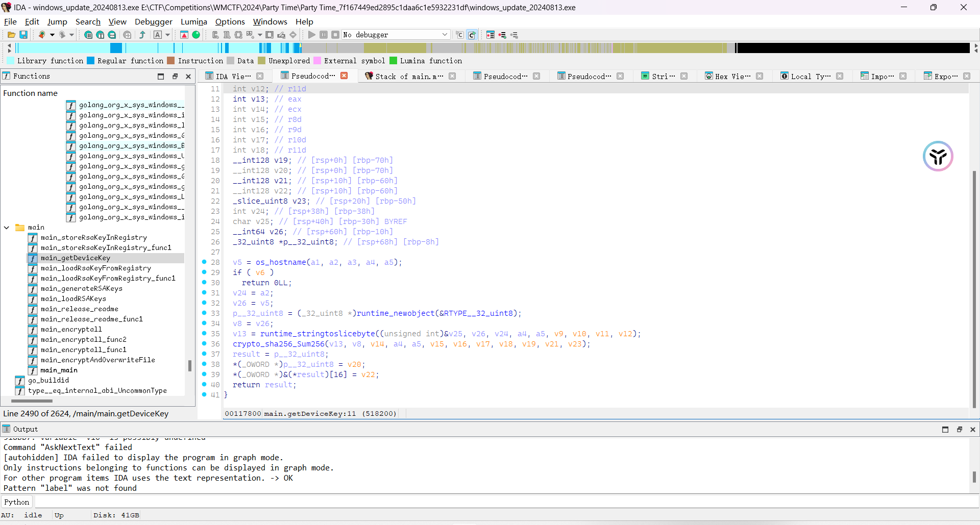Switch to the Stack of main tab
Image resolution: width=980 pixels, height=525 pixels.
click(x=408, y=76)
